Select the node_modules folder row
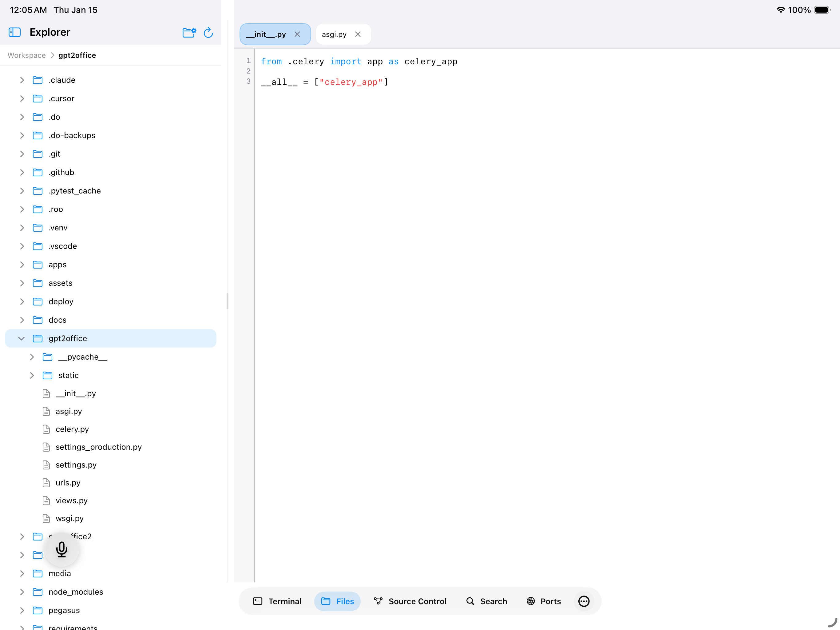The width and height of the screenshot is (840, 630). pos(110,592)
